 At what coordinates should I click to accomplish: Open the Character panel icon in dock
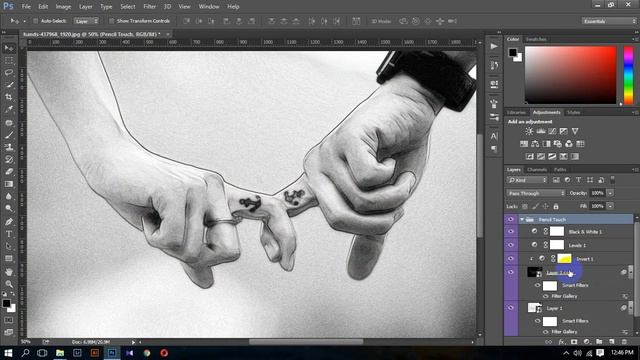(494, 136)
